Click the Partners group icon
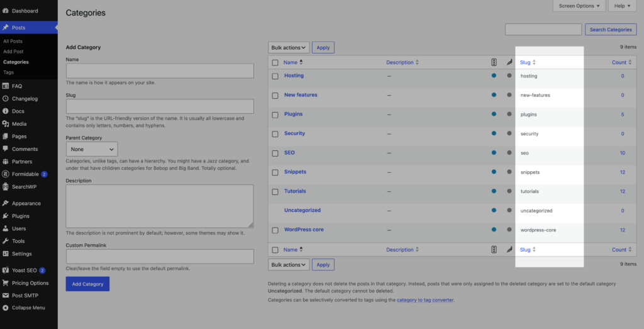 (x=6, y=162)
